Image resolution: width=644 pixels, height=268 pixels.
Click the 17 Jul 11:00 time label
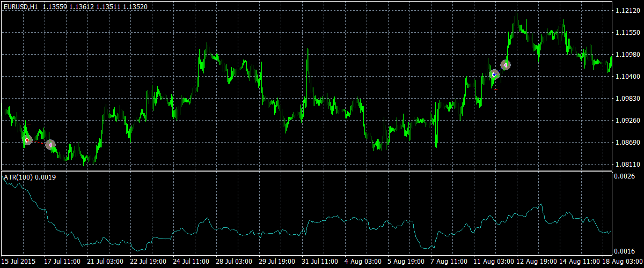[62, 262]
